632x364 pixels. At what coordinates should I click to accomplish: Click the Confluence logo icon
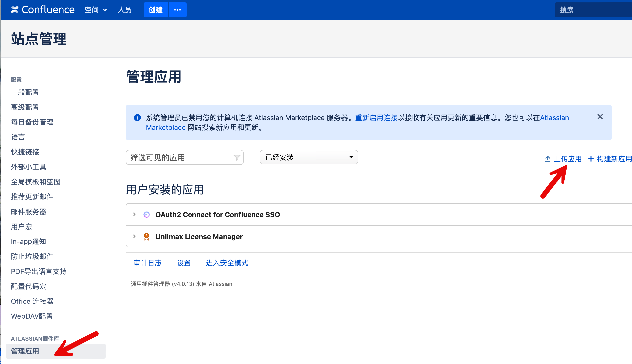(x=15, y=10)
